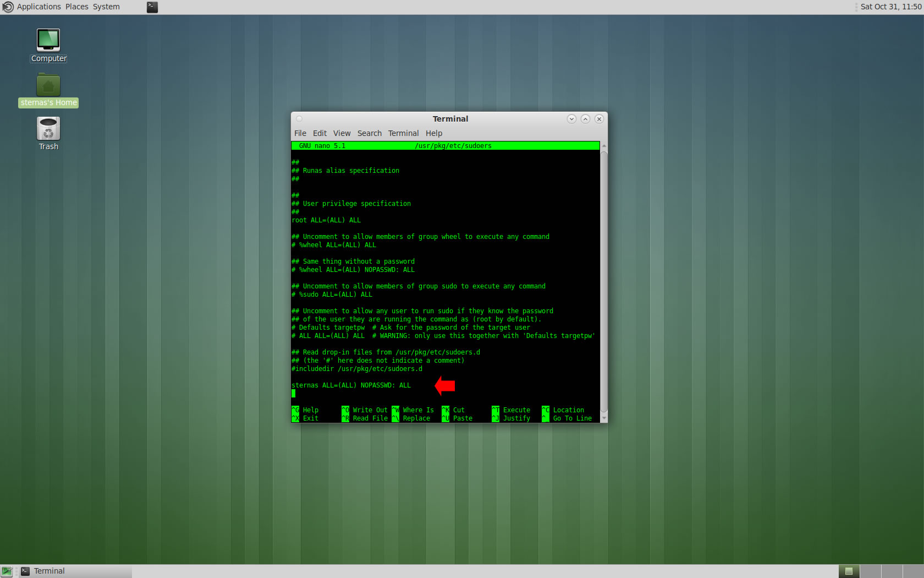Image resolution: width=924 pixels, height=578 pixels.
Task: Click the nano 'Go To Line' shortcut label
Action: click(573, 418)
